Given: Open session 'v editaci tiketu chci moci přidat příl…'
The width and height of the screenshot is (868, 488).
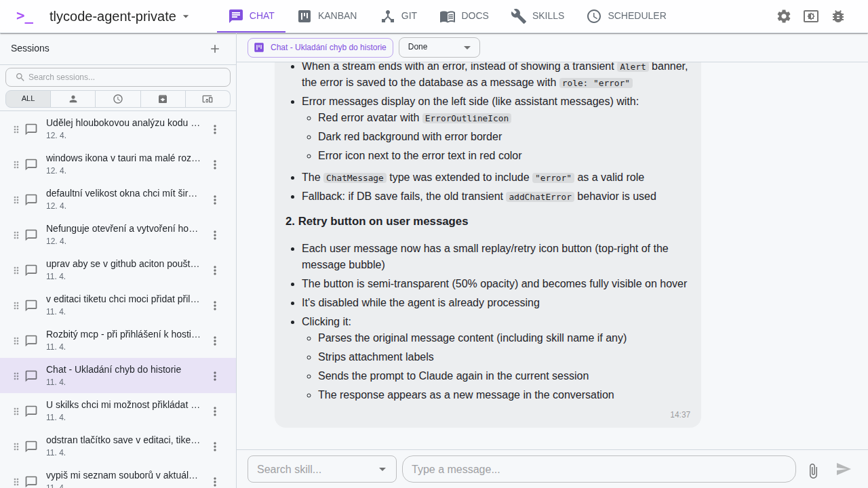Looking at the screenshot, I should 118,305.
